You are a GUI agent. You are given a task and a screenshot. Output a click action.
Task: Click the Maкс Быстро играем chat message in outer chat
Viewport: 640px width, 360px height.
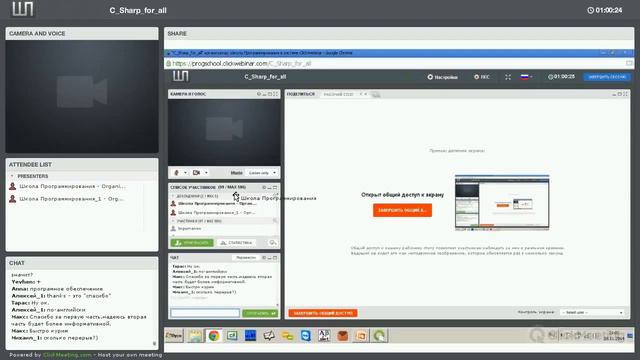(40, 331)
